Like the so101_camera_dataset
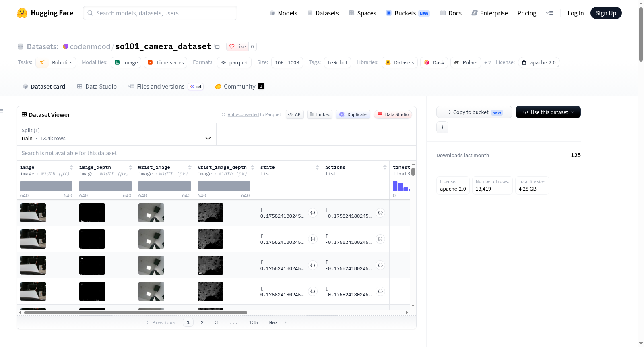 click(237, 46)
